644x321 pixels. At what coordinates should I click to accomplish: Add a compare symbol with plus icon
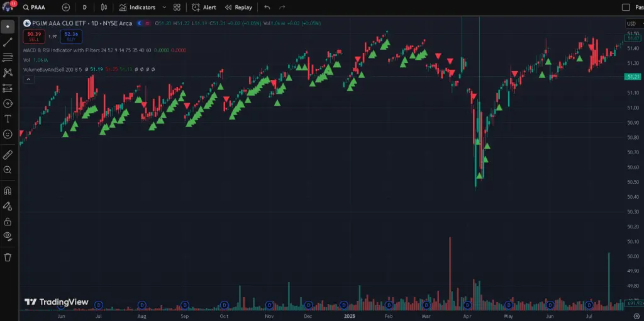pyautogui.click(x=65, y=8)
